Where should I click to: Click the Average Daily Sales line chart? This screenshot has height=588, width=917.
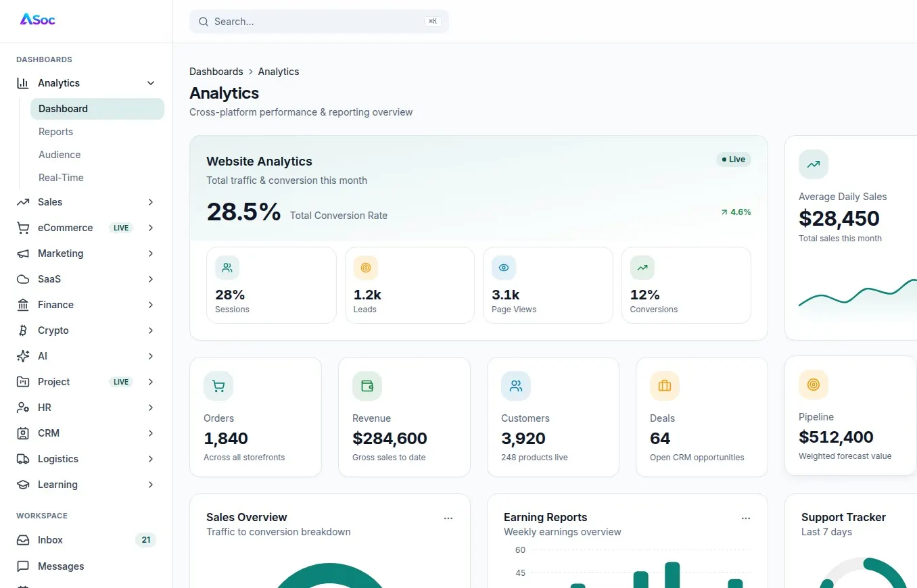point(857,299)
